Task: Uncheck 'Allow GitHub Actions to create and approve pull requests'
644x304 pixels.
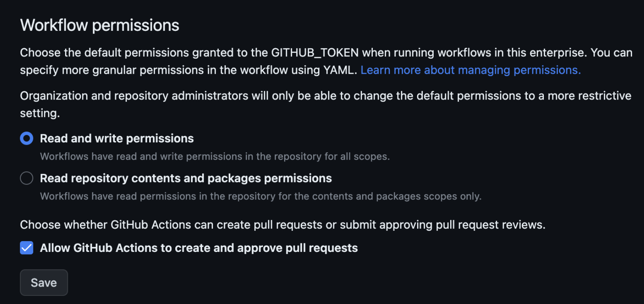Action: (27, 248)
